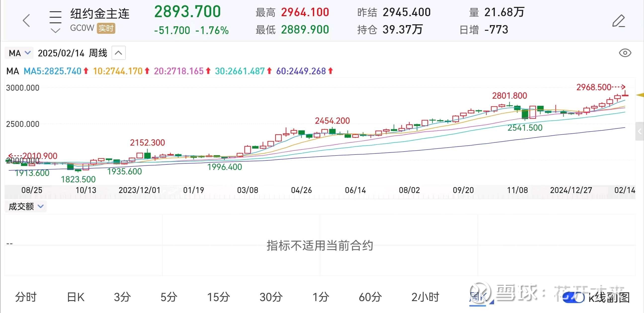Click the eye icon to toggle chart display

tap(626, 53)
